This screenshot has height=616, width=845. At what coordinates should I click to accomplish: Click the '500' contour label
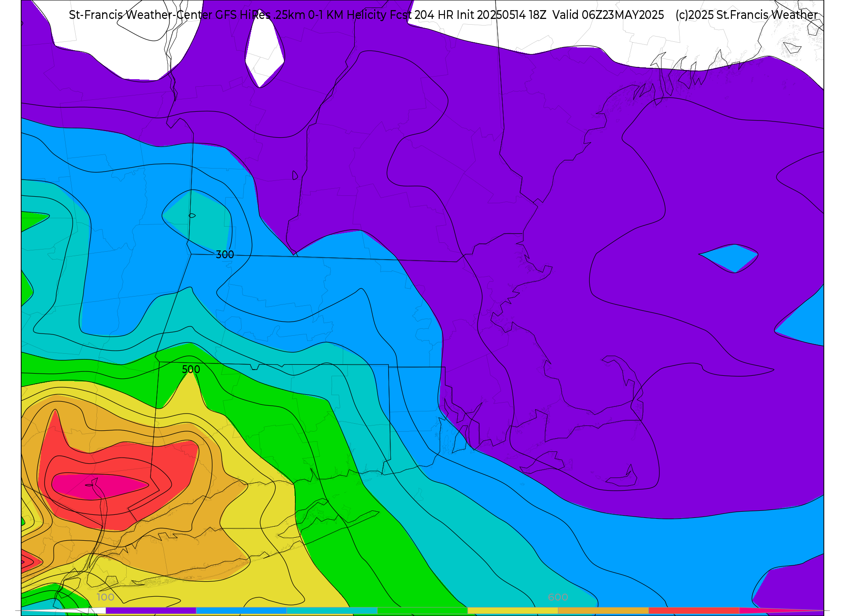point(191,370)
